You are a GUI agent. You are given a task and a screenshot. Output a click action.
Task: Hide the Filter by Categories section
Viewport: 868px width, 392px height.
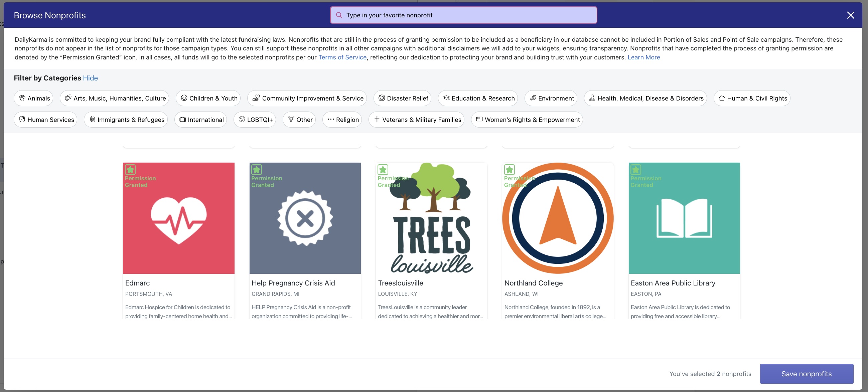(90, 78)
